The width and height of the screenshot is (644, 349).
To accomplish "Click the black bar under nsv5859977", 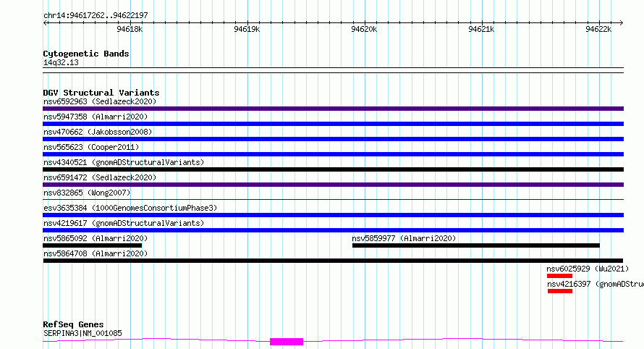I will click(x=476, y=245).
